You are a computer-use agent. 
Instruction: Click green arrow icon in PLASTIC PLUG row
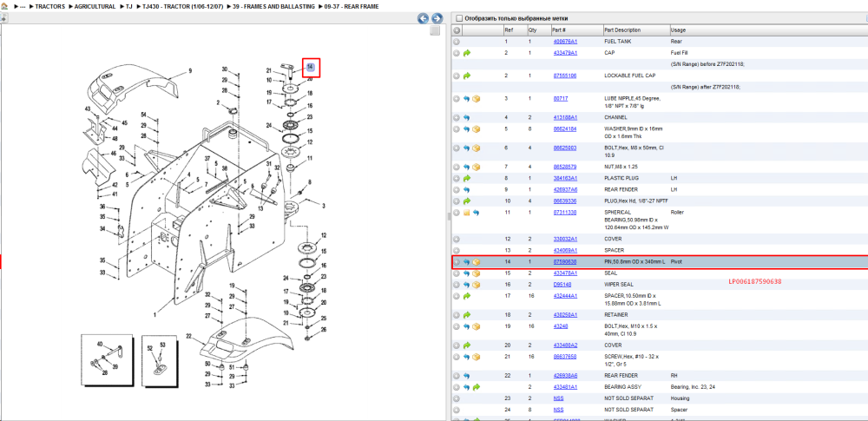tap(467, 178)
